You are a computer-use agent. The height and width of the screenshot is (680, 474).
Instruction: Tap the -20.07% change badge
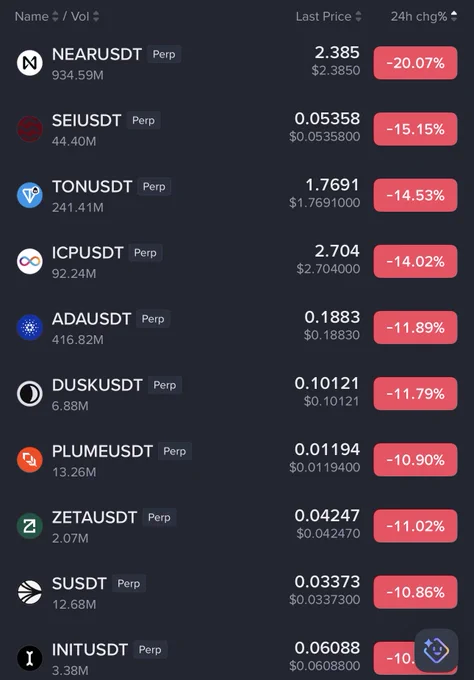coord(415,63)
